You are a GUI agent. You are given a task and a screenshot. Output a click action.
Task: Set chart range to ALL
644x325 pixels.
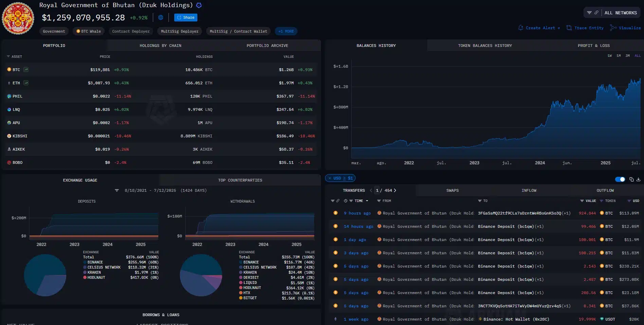click(x=638, y=56)
